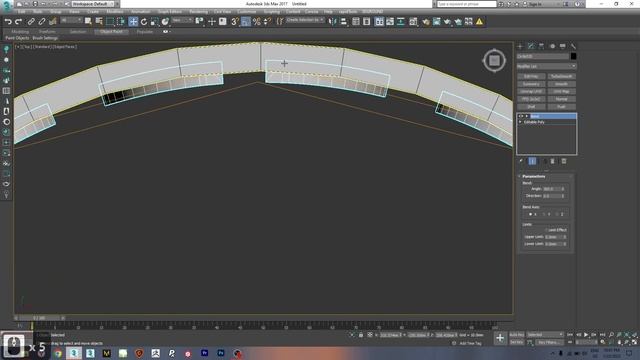Open Chrome from the Windows taskbar

click(58, 353)
